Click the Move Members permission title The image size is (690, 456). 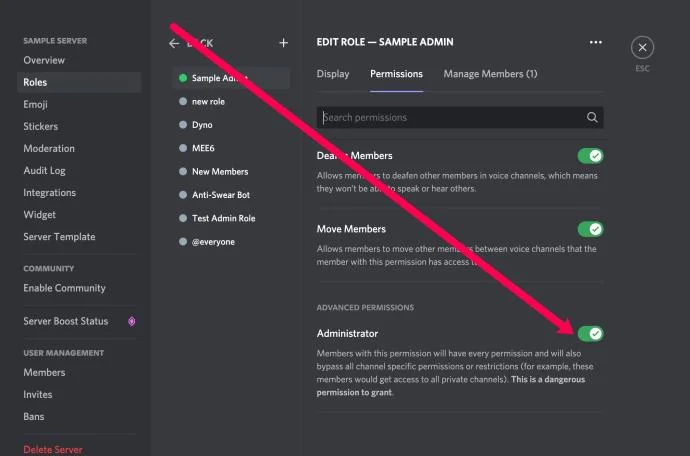point(351,229)
